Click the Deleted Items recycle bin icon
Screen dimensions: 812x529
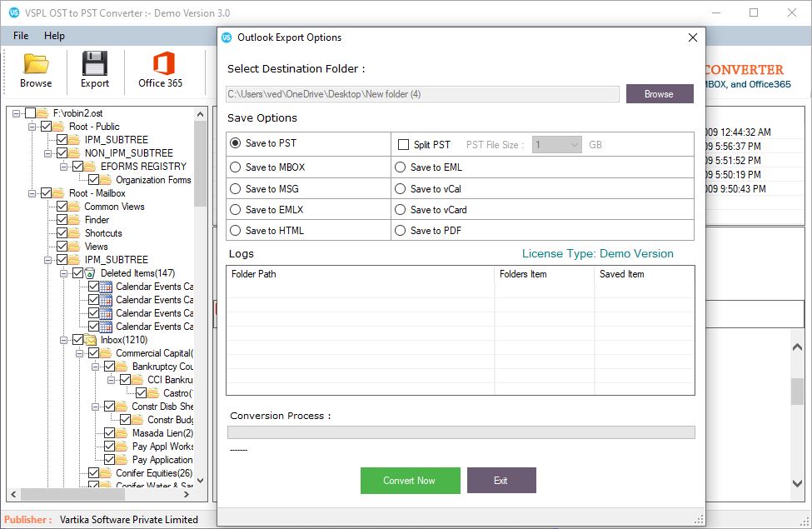(x=90, y=273)
